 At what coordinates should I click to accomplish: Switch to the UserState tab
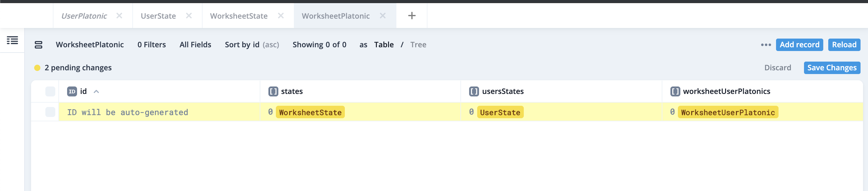pos(158,16)
